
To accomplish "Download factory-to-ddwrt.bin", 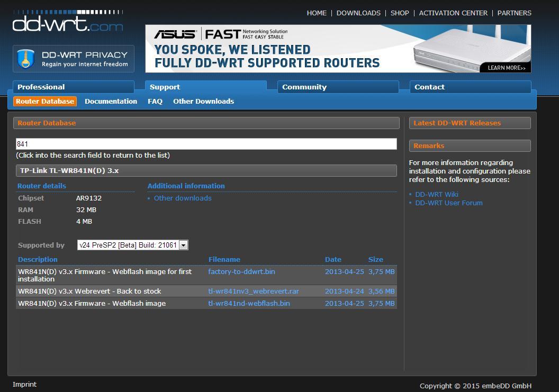I will 241,271.
